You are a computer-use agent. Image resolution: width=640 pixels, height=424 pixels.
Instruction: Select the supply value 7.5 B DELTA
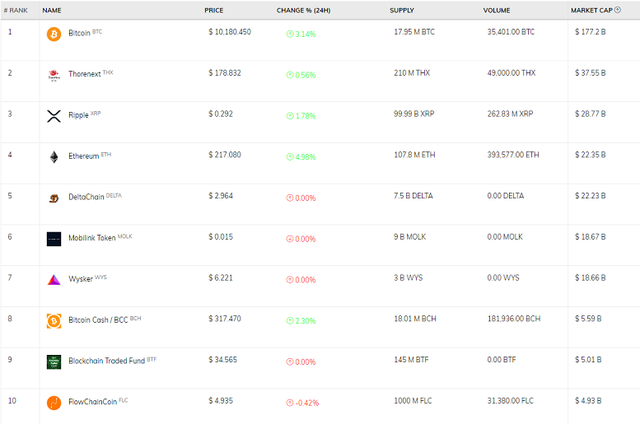pos(413,196)
